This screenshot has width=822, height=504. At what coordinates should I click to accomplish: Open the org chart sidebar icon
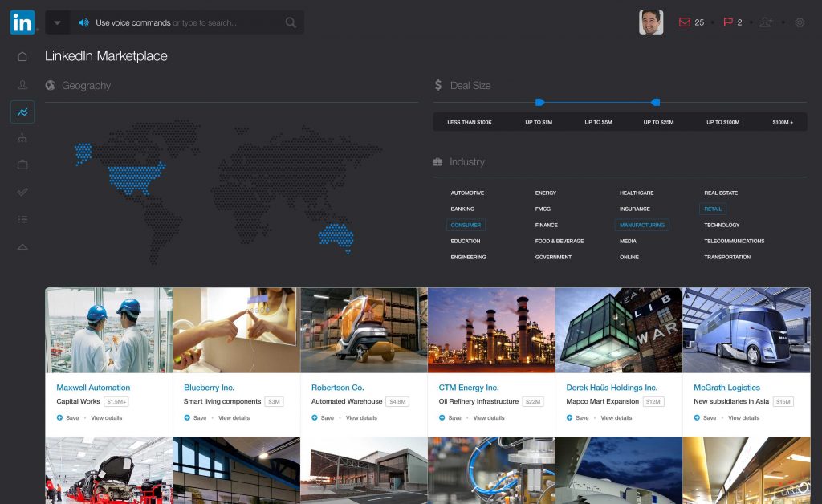pos(22,138)
